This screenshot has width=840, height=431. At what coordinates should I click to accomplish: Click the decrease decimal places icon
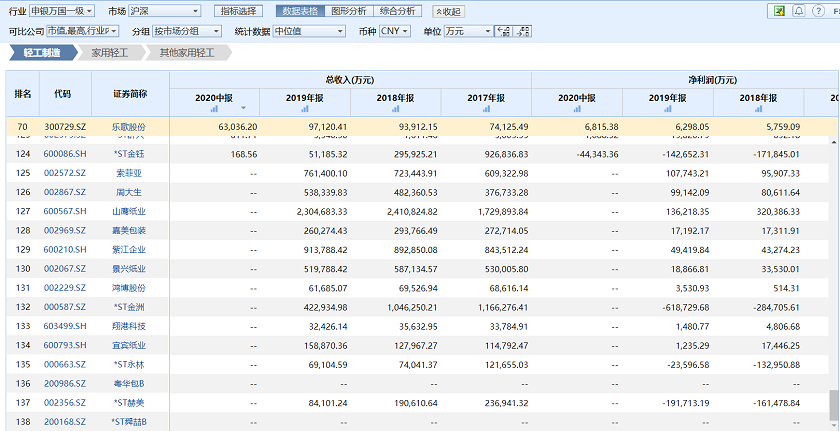(x=524, y=31)
